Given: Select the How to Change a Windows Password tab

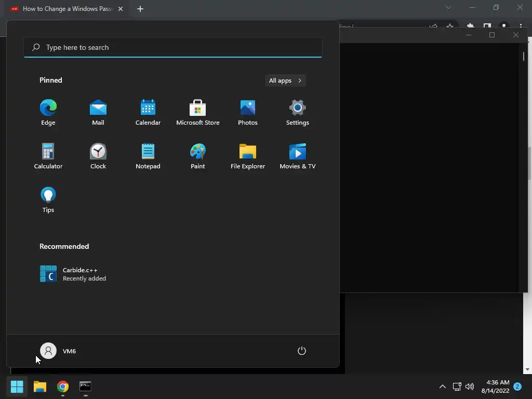Looking at the screenshot, I should 67,9.
